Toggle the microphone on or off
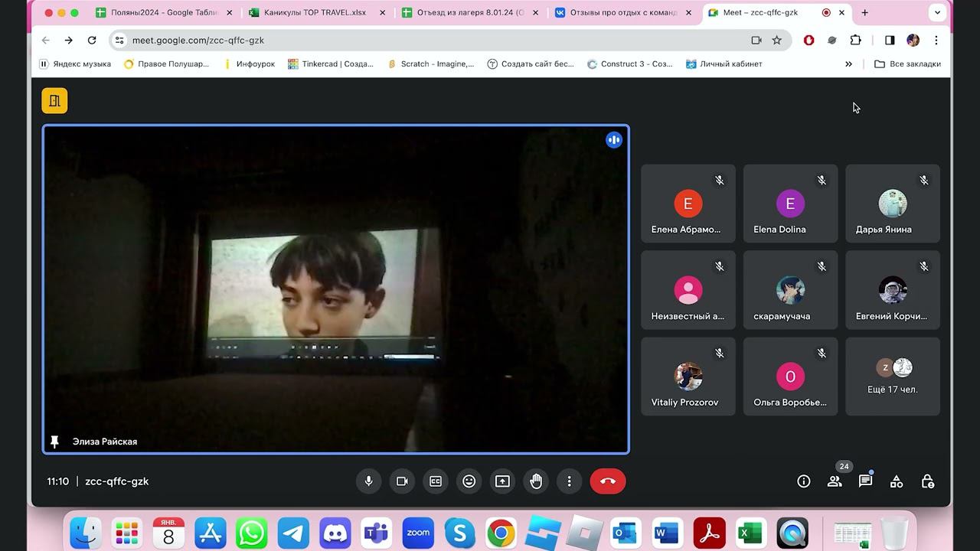Viewport: 980px width, 551px height. [369, 481]
